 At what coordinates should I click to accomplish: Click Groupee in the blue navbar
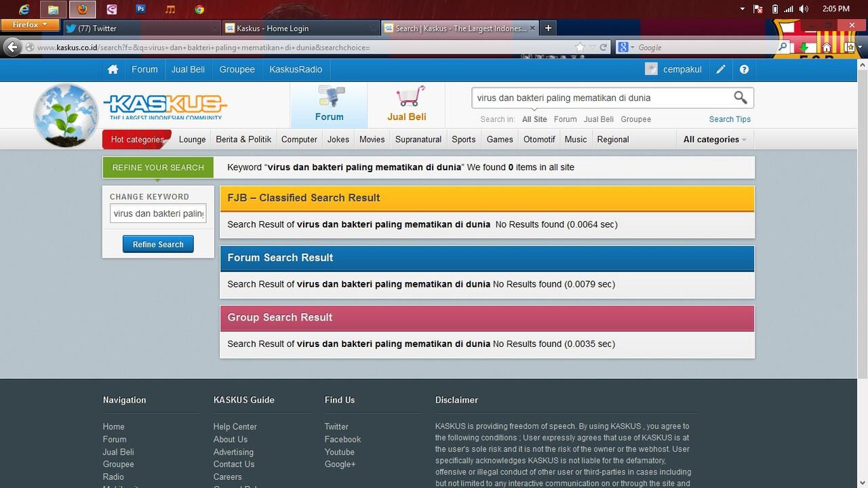(237, 69)
